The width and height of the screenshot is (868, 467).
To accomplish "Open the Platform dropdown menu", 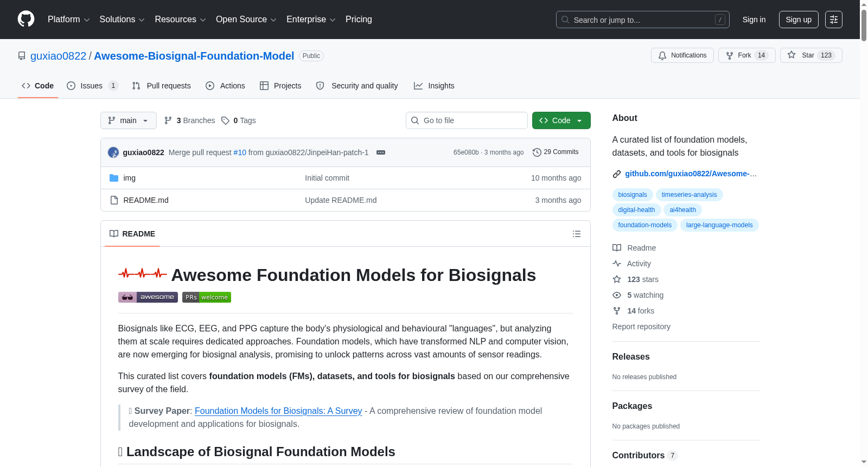I will 69,20.
